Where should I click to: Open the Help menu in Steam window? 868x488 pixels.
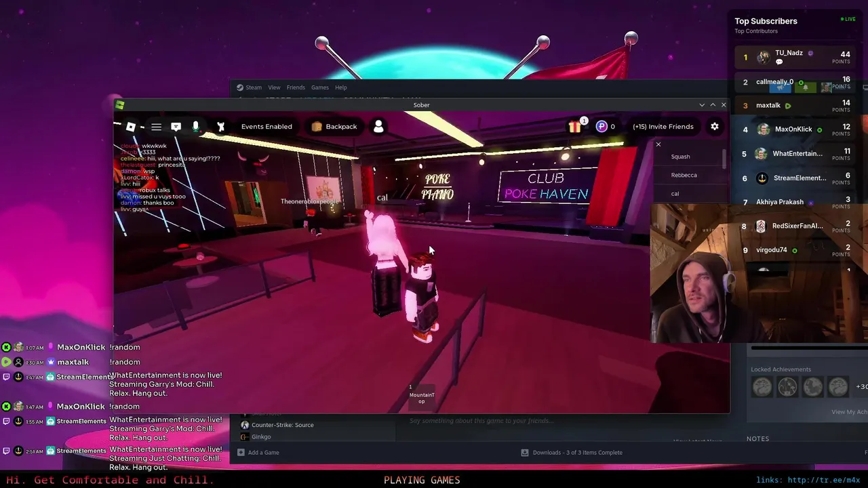point(341,87)
